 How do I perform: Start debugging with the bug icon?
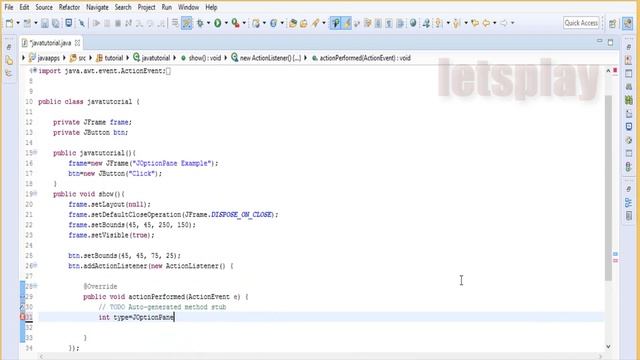point(200,23)
